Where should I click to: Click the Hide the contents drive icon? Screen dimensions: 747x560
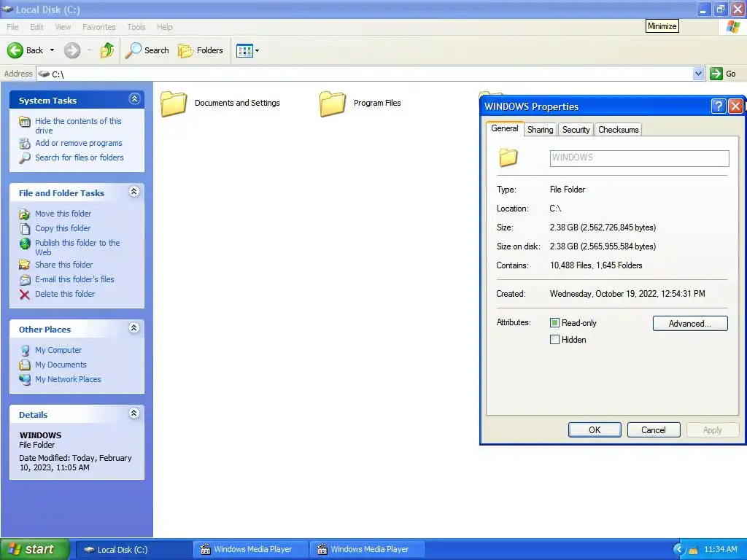[25, 122]
